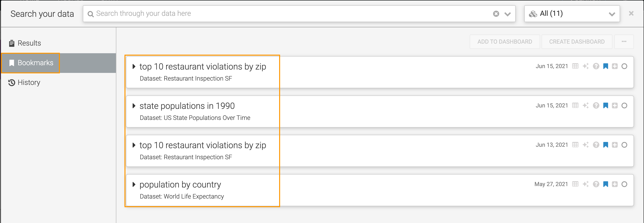644x223 pixels.
Task: Expand the state populations in 1990 entry
Action: pos(134,106)
